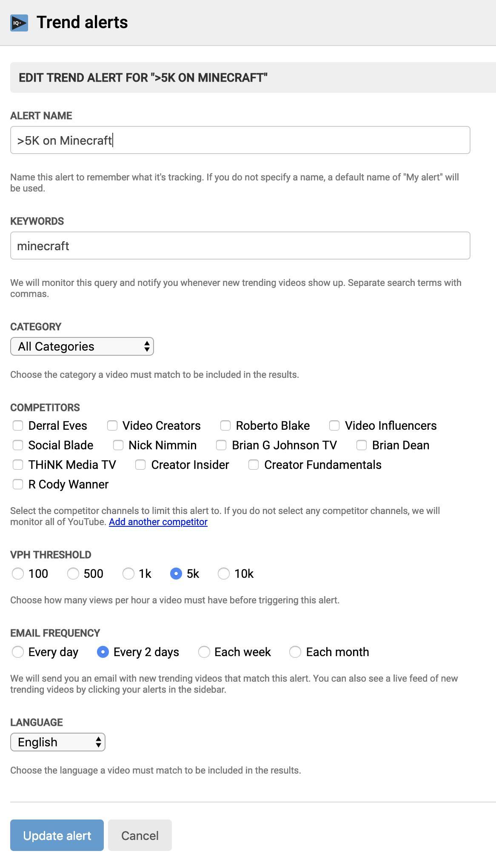The width and height of the screenshot is (496, 868).
Task: Check the Creator Insider competitor
Action: click(141, 465)
